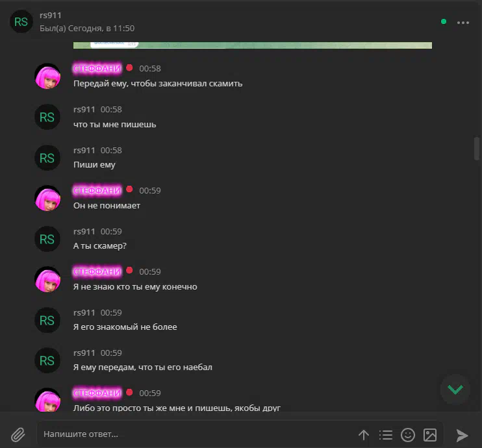Open the emoji smiley picker
482x448 pixels.
(x=407, y=435)
